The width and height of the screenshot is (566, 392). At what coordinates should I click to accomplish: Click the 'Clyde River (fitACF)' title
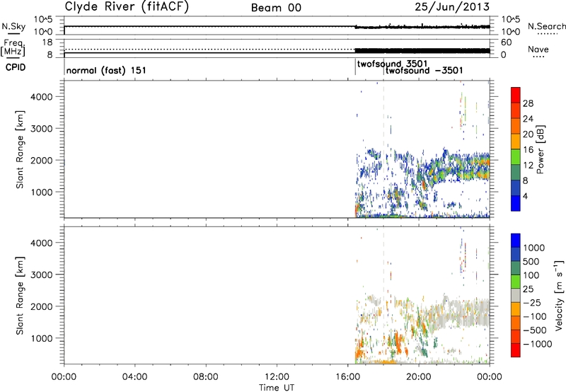[127, 6]
